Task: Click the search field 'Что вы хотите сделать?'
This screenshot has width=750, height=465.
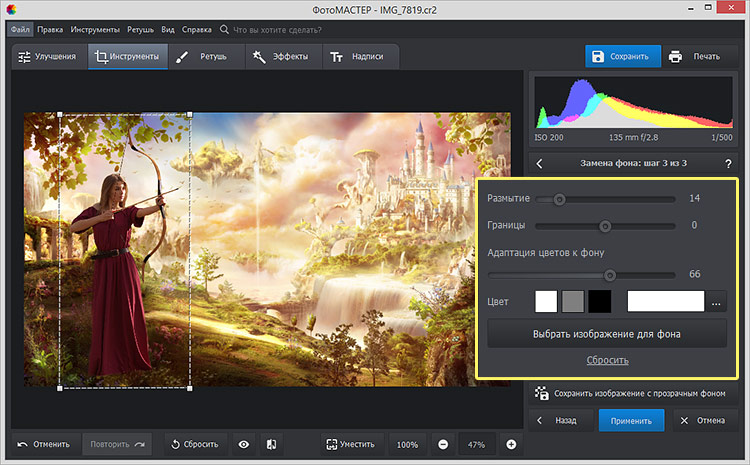Action: click(290, 30)
